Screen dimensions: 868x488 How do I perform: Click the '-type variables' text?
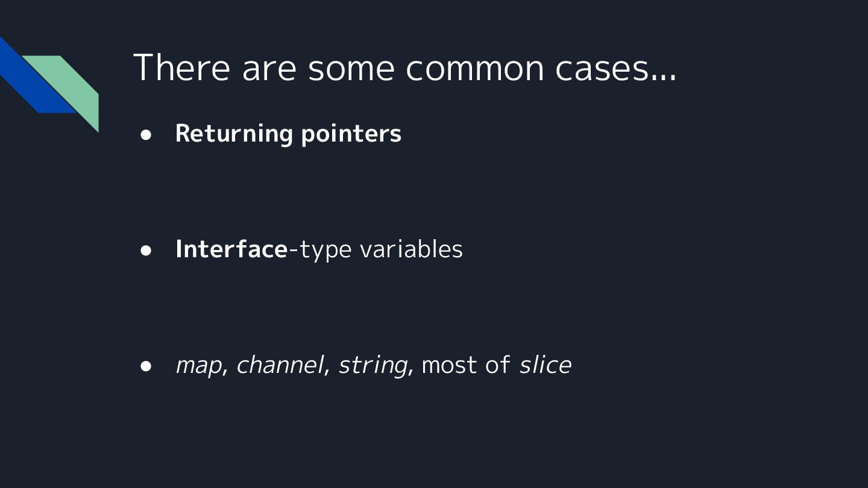click(376, 249)
